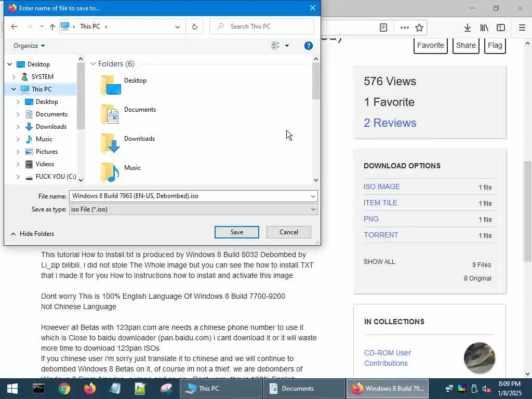Click the Share button on page

click(x=466, y=45)
